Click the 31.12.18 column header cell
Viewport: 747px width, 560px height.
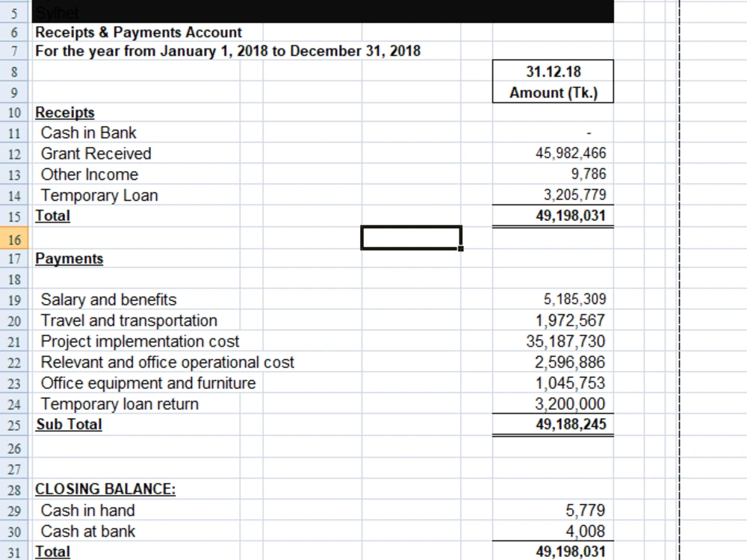click(552, 72)
